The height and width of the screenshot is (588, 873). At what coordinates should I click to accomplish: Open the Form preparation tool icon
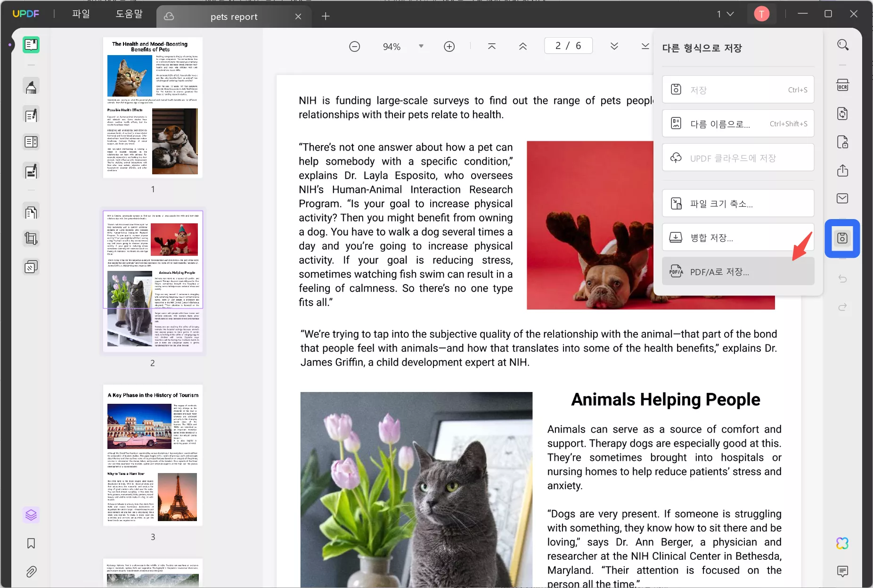coord(31,142)
